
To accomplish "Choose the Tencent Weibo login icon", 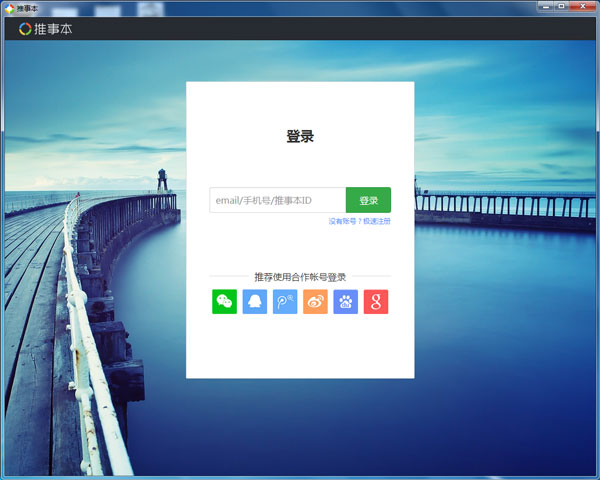I will [x=285, y=302].
